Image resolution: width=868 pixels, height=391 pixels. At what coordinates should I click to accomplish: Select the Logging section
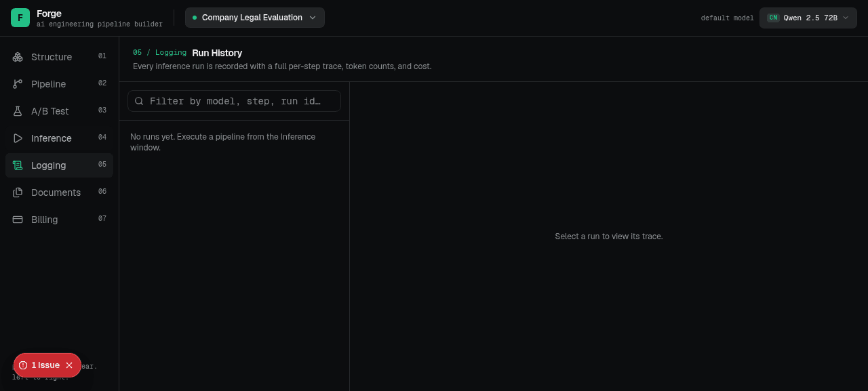59,165
